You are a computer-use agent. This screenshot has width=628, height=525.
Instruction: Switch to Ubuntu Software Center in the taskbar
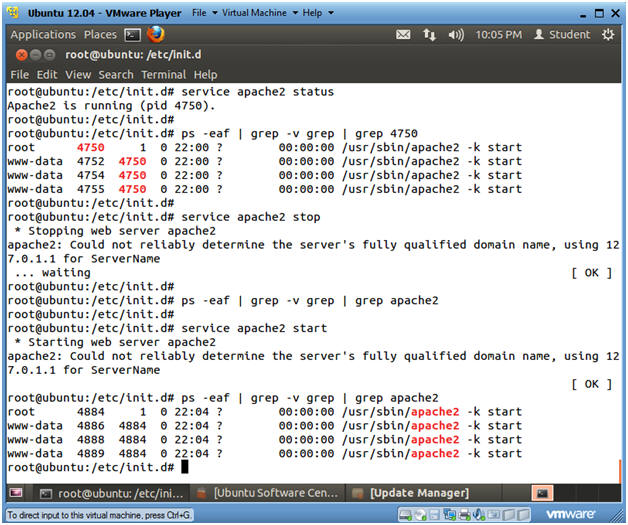click(268, 493)
